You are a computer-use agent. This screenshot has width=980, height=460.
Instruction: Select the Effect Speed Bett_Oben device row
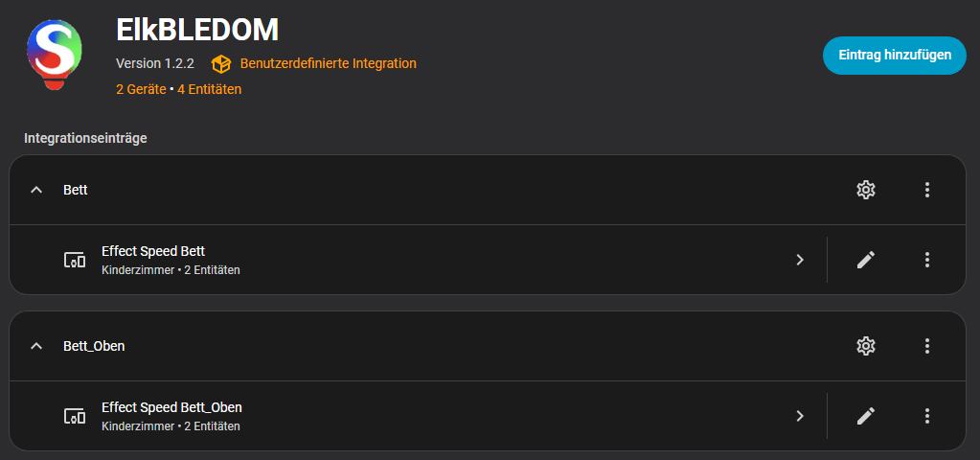(x=383, y=416)
